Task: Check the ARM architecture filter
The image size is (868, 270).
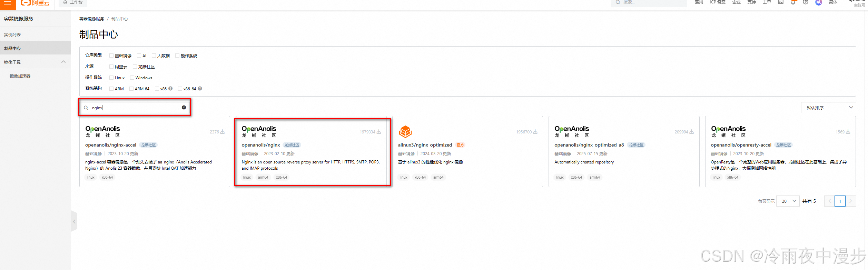Action: [x=111, y=89]
